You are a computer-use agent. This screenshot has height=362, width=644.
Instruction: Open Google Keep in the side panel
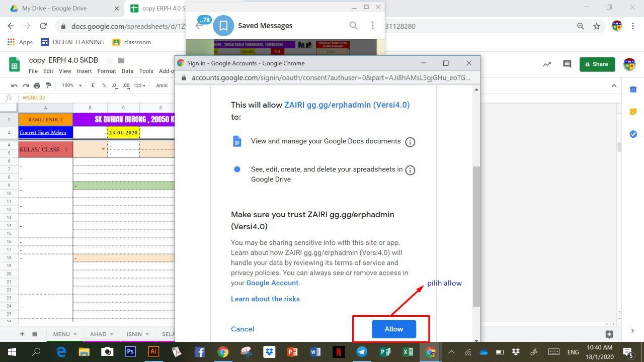633,112
